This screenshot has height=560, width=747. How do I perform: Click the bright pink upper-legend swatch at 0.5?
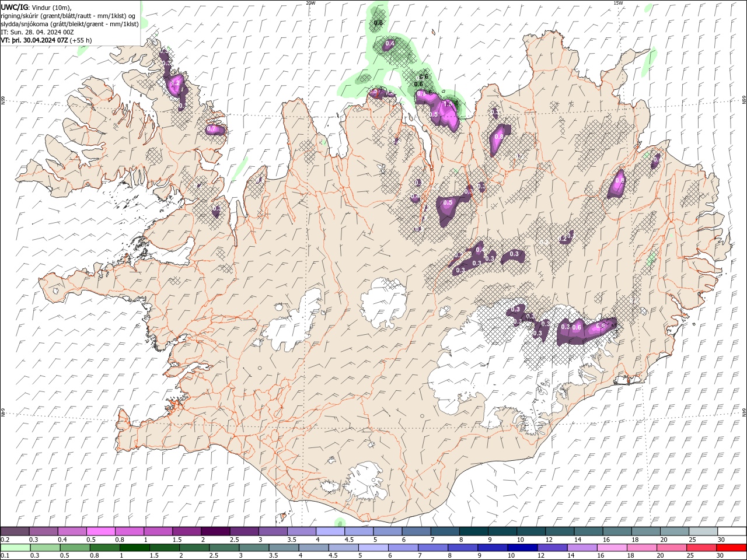click(101, 531)
